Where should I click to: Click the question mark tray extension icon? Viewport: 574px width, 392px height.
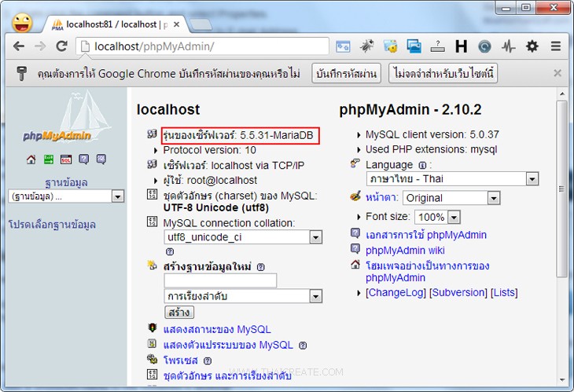(x=437, y=46)
